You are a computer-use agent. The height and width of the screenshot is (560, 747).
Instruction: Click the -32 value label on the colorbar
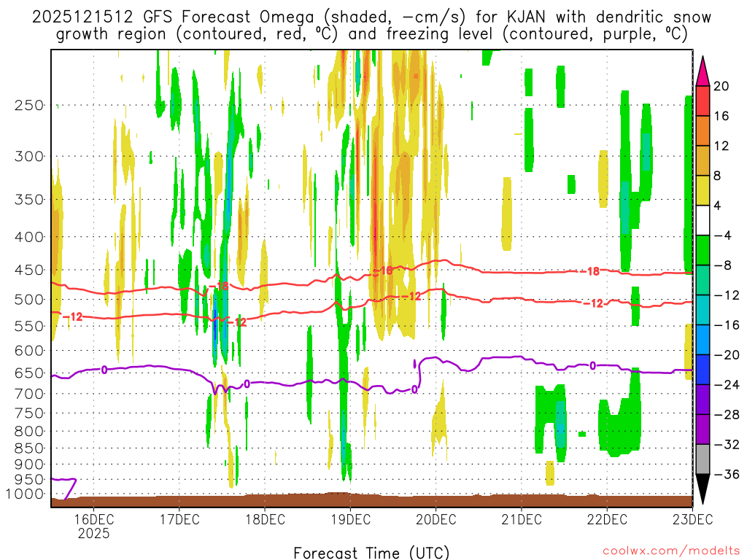pyautogui.click(x=726, y=444)
